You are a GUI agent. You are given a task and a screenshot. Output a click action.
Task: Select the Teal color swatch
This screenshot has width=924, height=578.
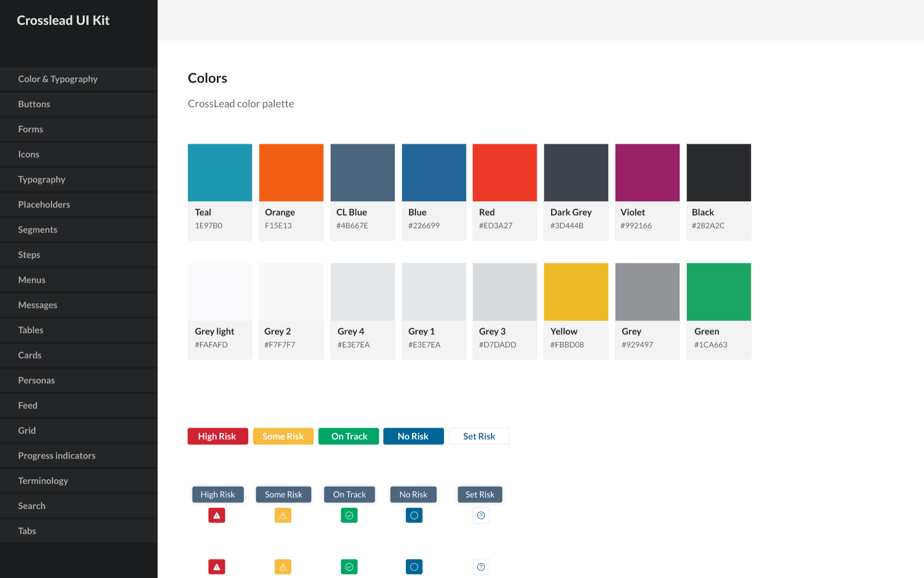point(220,173)
